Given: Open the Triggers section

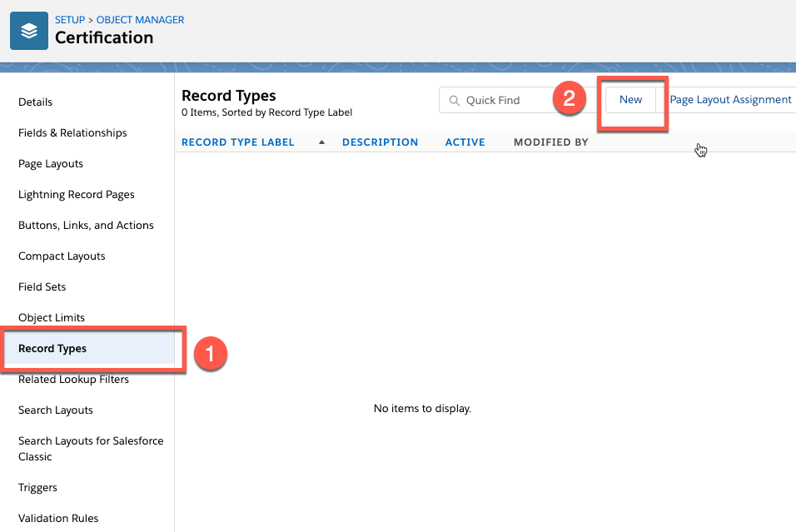Looking at the screenshot, I should coord(39,487).
